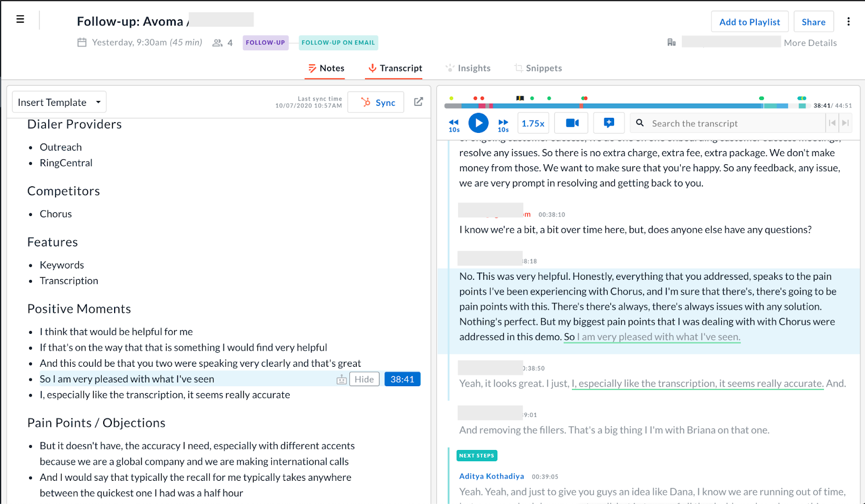Click the magnifier icon in transcript search
The height and width of the screenshot is (504, 865).
click(640, 123)
